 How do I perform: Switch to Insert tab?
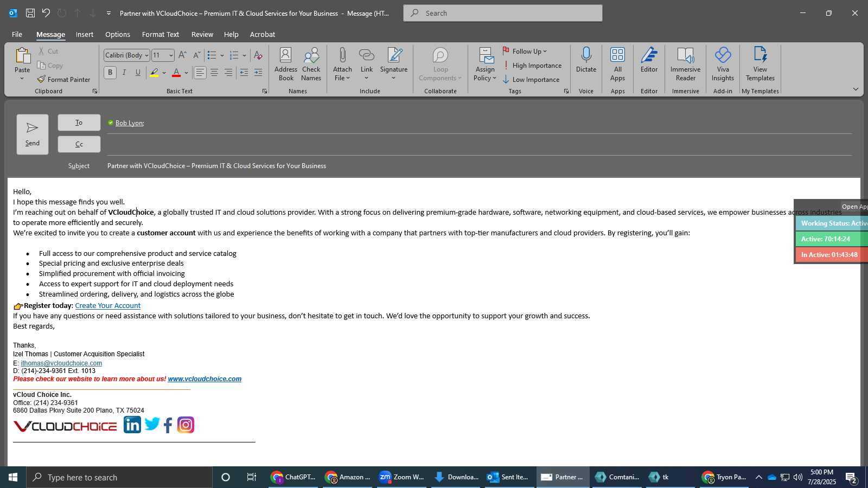pos(85,34)
